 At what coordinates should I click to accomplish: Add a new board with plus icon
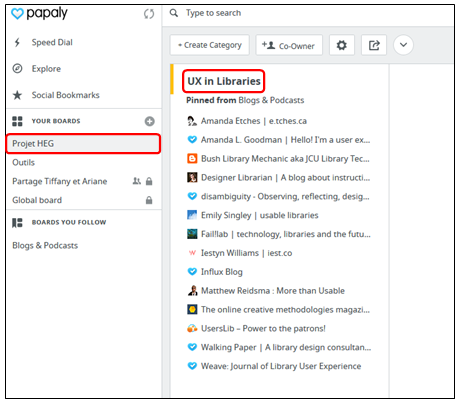[x=150, y=121]
